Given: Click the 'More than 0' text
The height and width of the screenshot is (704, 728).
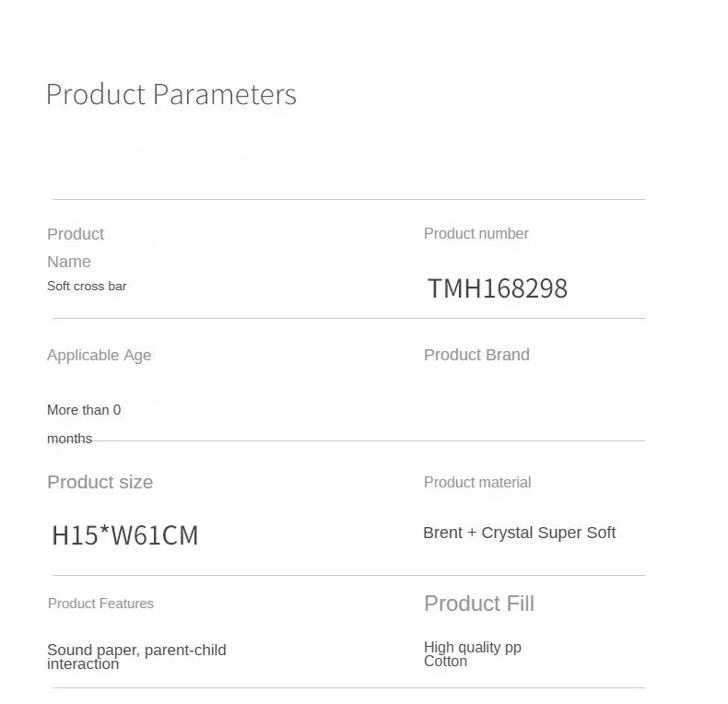Looking at the screenshot, I should 84,410.
